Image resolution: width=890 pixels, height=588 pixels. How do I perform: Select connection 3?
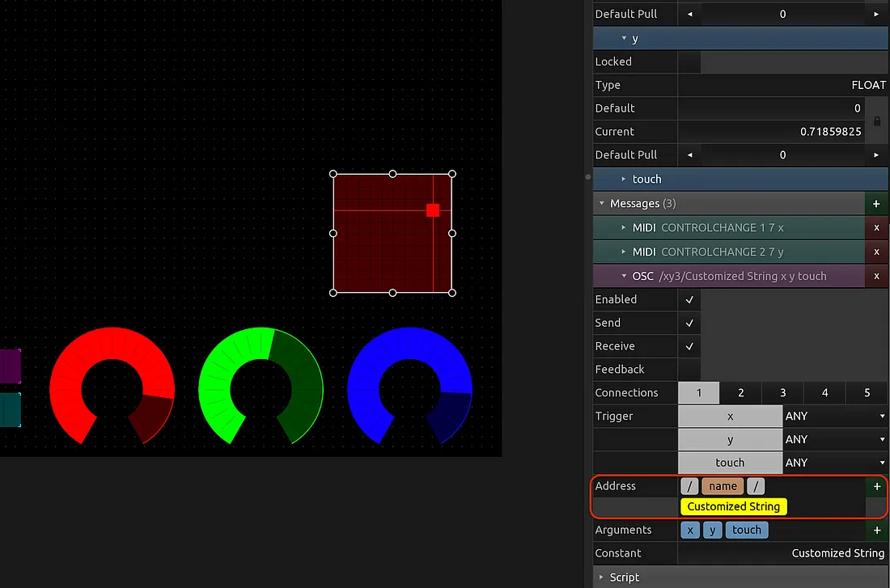(x=782, y=393)
